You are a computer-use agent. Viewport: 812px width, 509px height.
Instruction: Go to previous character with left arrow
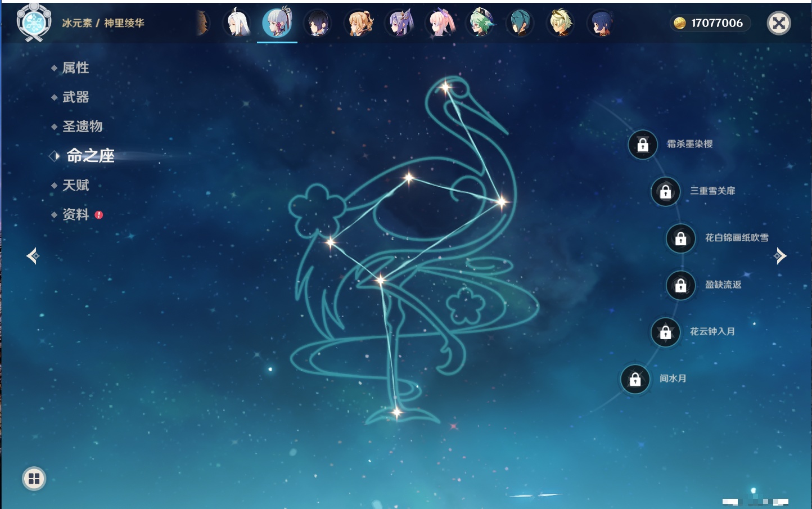pos(33,256)
